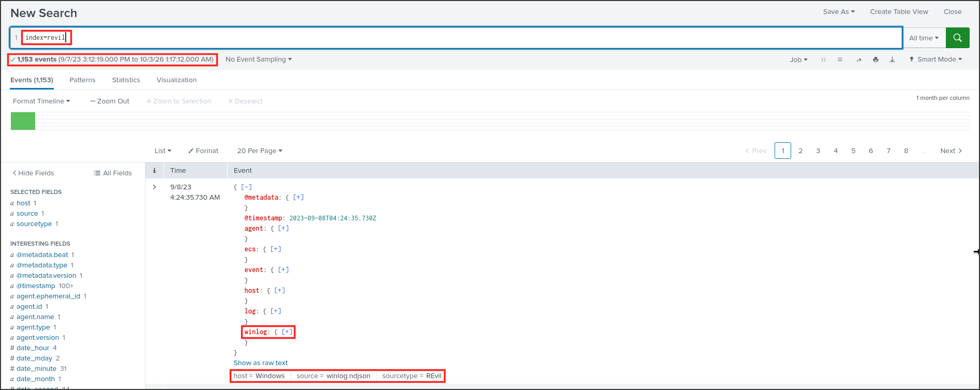Viewport: 980px width, 390px height.
Task: Switch to the Visualization tab
Action: tap(176, 80)
